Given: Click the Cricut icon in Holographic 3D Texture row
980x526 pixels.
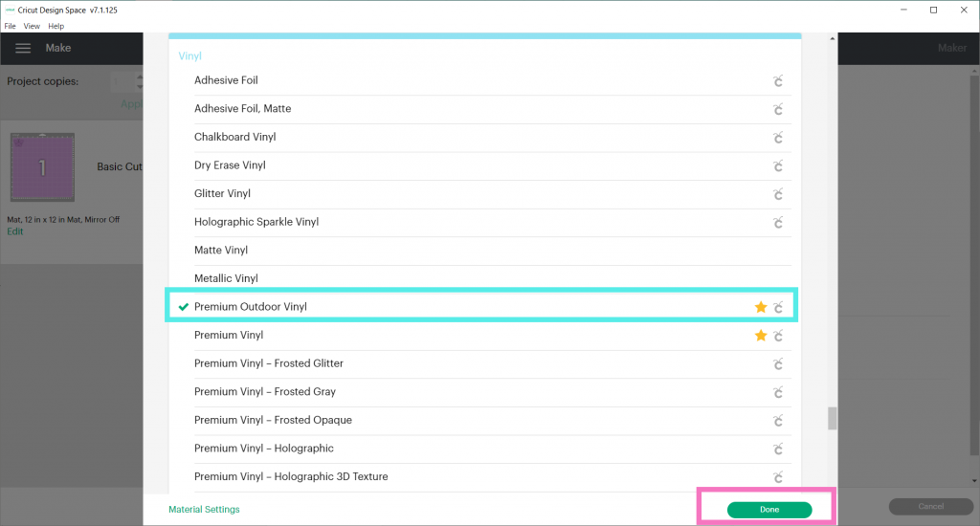Looking at the screenshot, I should pos(777,477).
